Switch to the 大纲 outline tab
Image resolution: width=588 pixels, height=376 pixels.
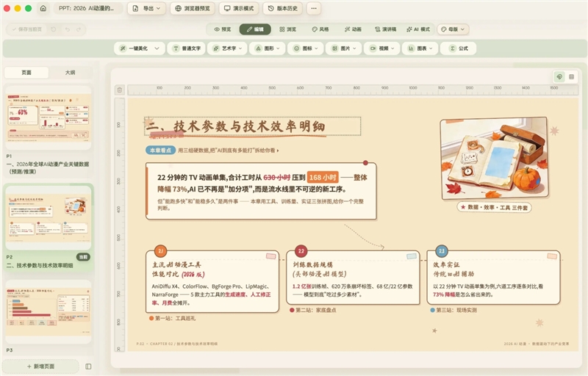[x=70, y=73]
